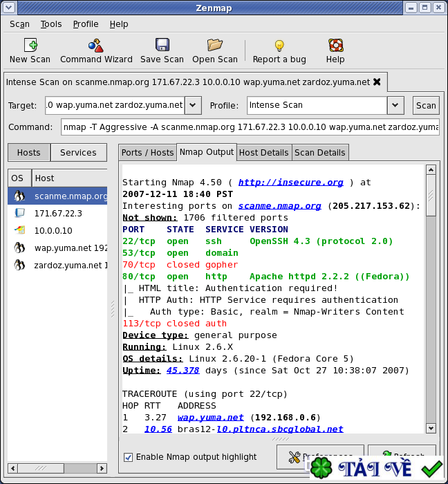
Task: Switch to the Services view
Action: 78,153
